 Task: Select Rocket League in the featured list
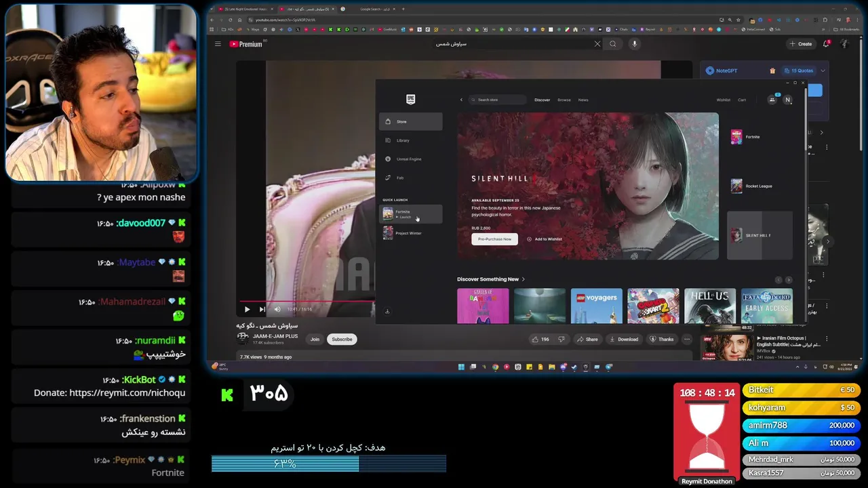(759, 186)
